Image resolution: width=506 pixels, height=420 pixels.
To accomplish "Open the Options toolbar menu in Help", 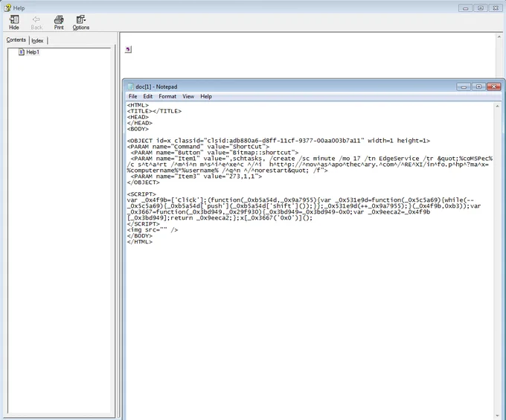I will pos(80,22).
